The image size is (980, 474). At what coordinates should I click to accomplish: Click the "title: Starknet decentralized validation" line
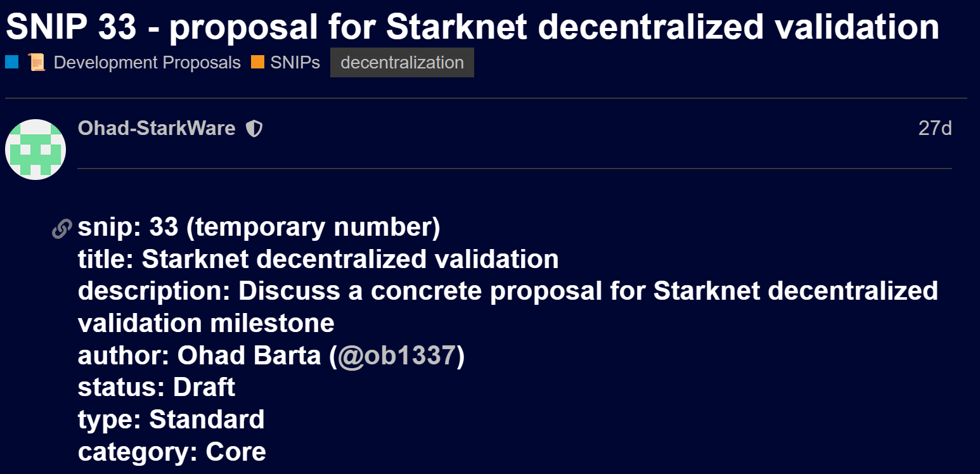click(318, 259)
